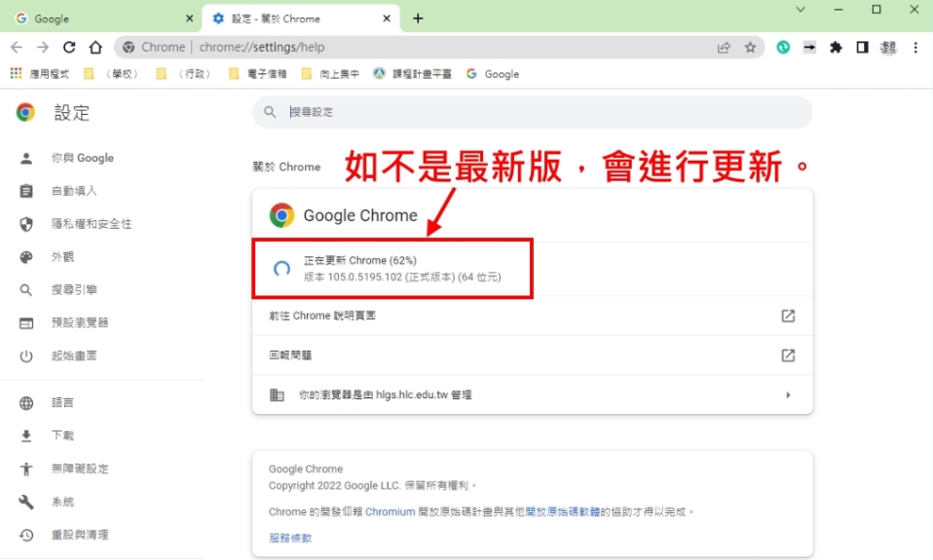Click the address bar URL chrome://settings/help
The image size is (933, 560).
coord(262,47)
